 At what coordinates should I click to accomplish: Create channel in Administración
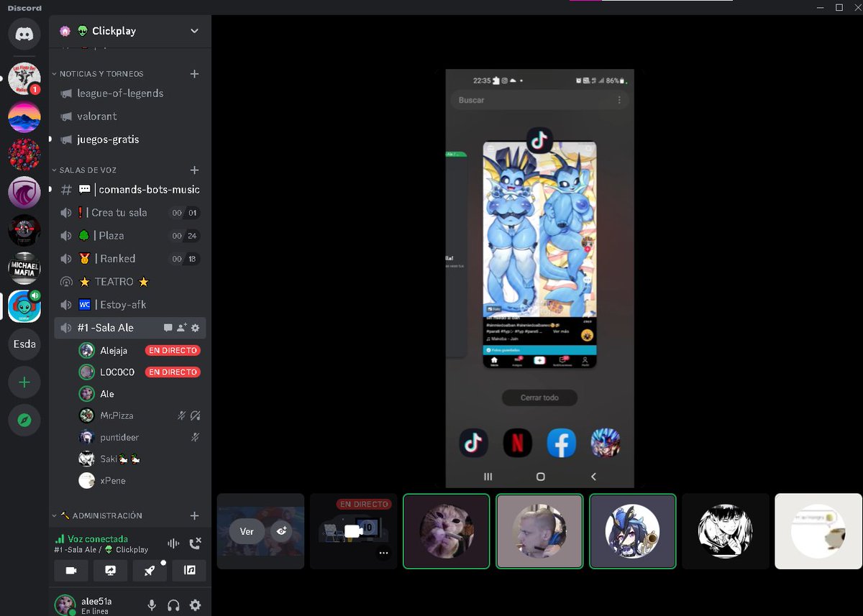(x=194, y=515)
